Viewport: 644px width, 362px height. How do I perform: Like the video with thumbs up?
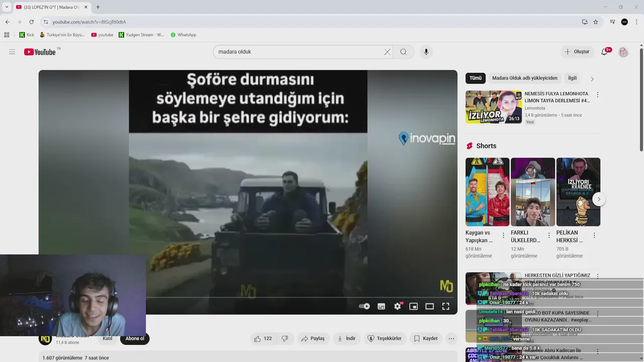(x=263, y=338)
